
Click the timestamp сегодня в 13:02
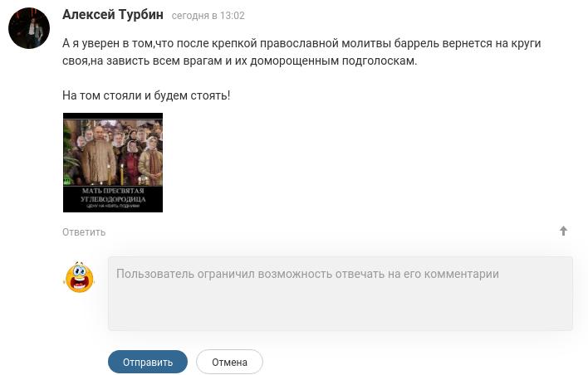coord(208,16)
